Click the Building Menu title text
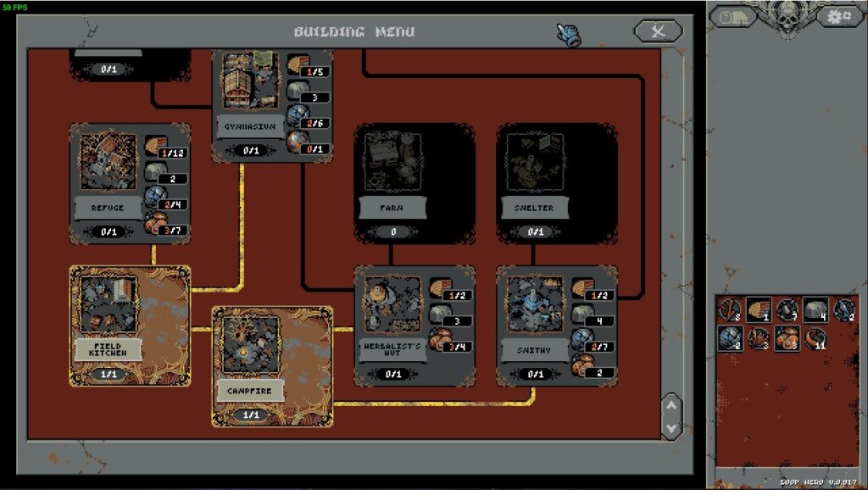This screenshot has height=490, width=868. click(354, 31)
